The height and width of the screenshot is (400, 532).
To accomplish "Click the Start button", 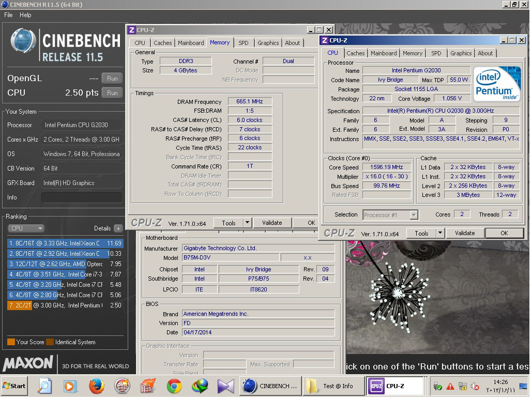I will pyautogui.click(x=14, y=386).
